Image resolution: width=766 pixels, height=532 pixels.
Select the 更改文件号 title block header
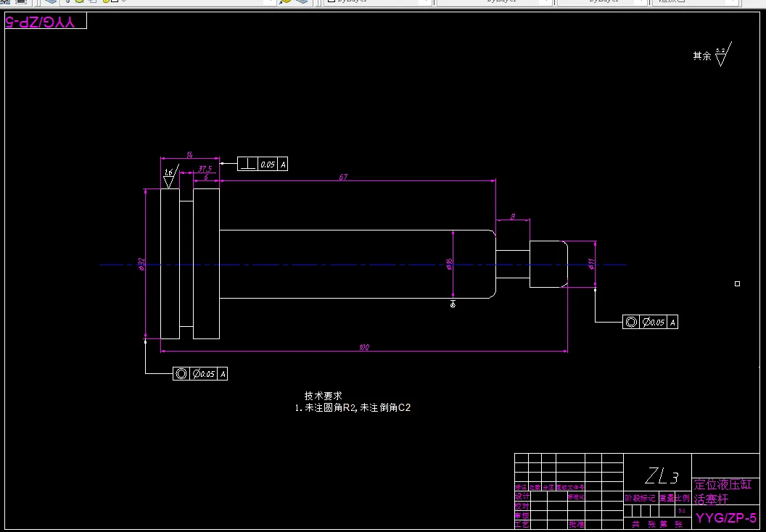click(571, 487)
